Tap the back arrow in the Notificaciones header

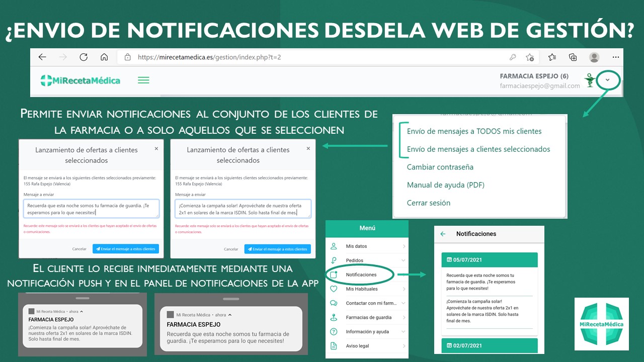tap(443, 234)
